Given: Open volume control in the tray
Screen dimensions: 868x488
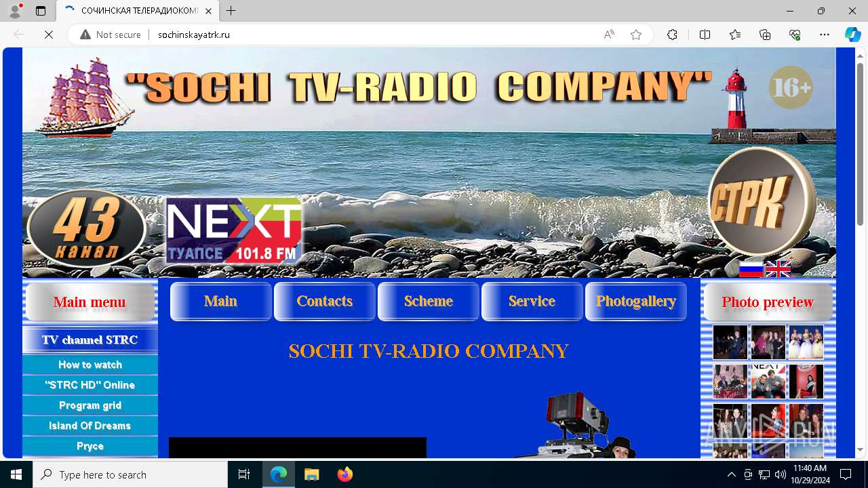Looking at the screenshot, I should (x=780, y=474).
